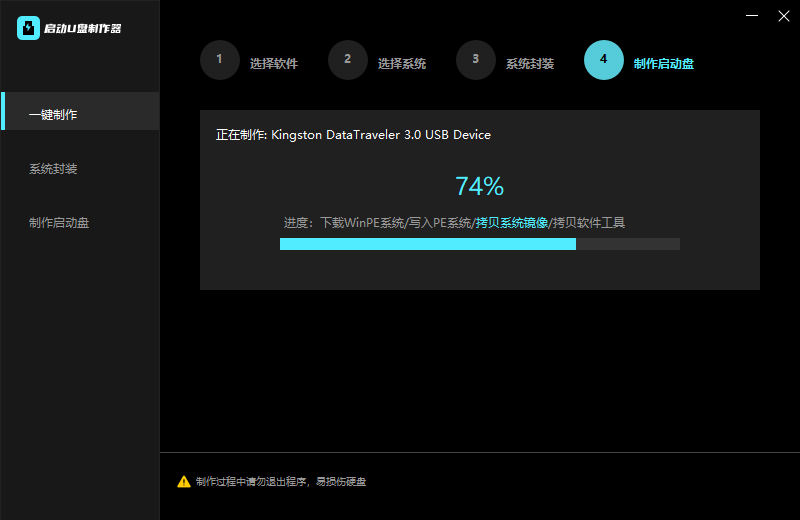Click the USB maker app logo icon
This screenshot has width=800, height=520.
(28, 28)
